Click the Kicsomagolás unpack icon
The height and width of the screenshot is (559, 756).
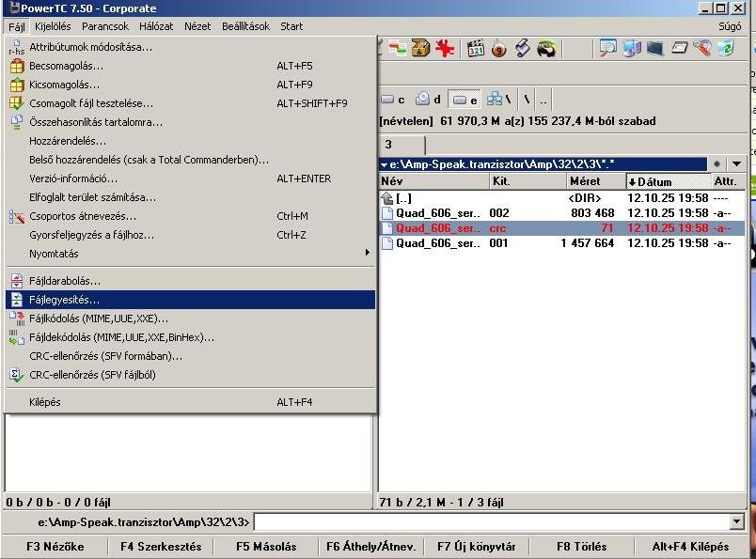pos(17,85)
